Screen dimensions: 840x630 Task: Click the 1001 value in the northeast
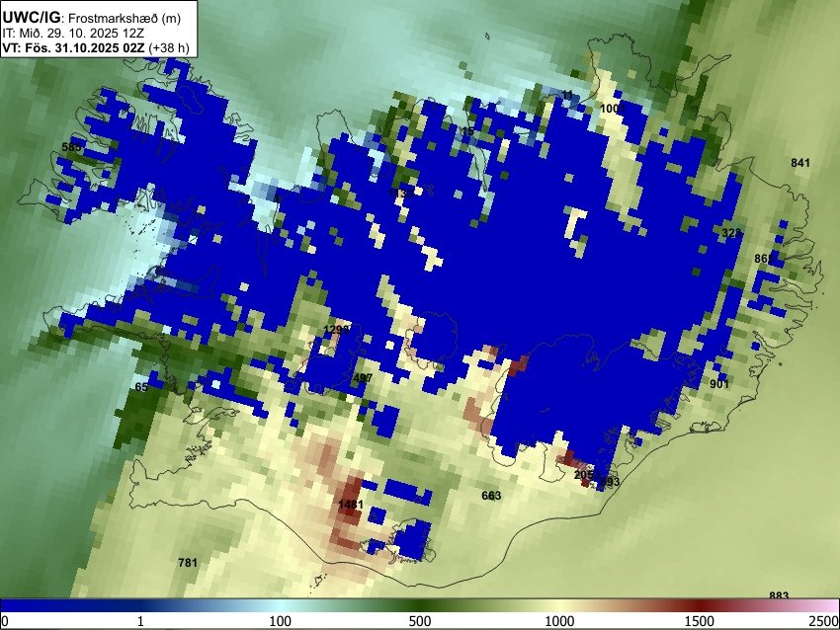(613, 109)
